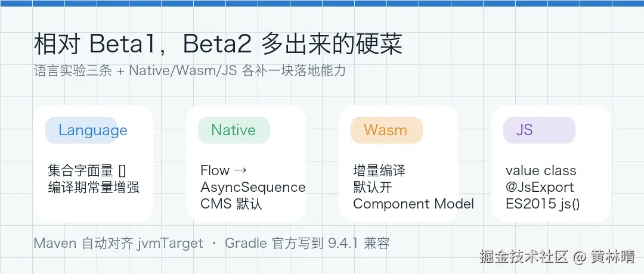Click the @JsExport text
Screen dimensions: 644x274
tap(540, 187)
